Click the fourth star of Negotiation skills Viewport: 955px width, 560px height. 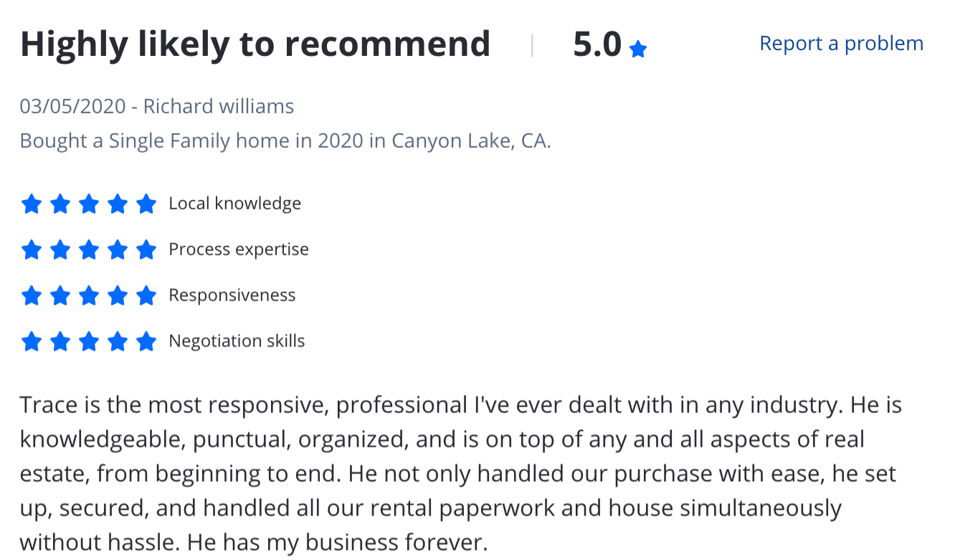click(118, 341)
